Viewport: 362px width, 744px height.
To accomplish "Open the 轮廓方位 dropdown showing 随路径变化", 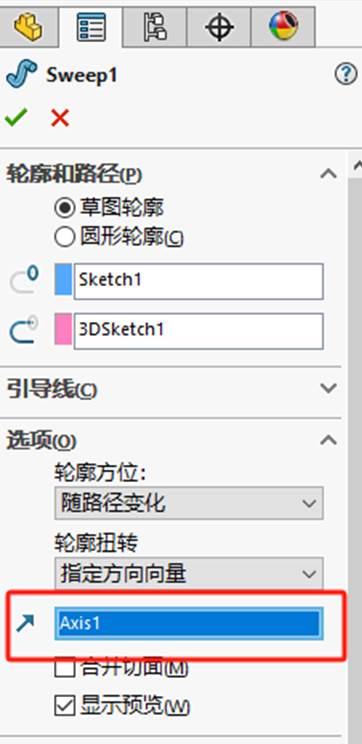I will coord(189,503).
